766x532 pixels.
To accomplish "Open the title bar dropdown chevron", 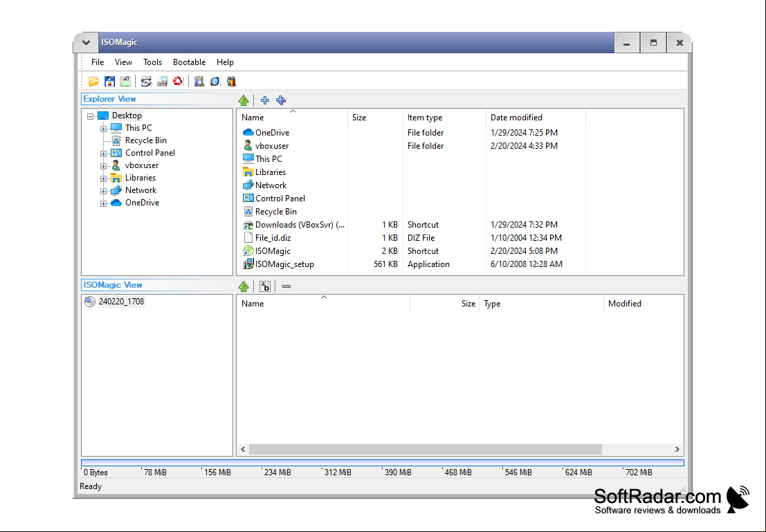I will [x=86, y=42].
